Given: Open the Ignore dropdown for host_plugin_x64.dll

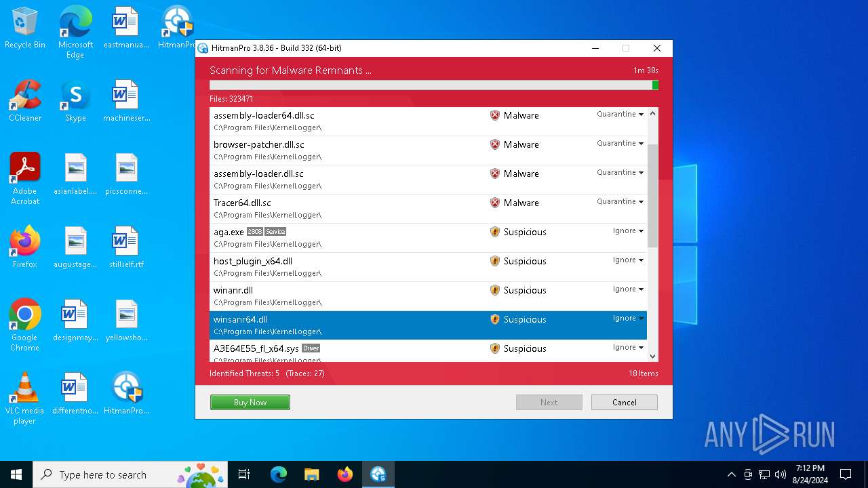Looking at the screenshot, I should click(x=628, y=260).
